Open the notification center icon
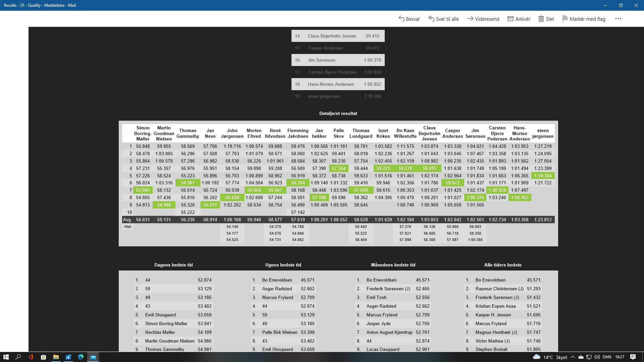644x362 pixels. [x=633, y=357]
